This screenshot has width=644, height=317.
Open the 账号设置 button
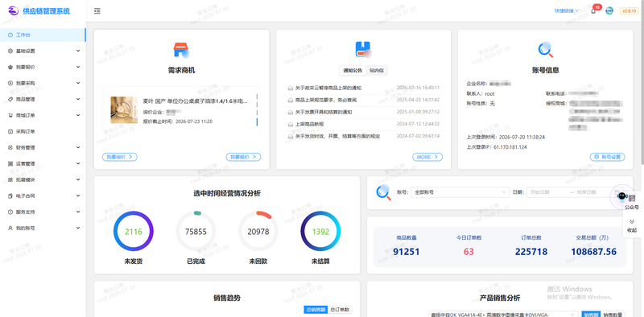(608, 157)
